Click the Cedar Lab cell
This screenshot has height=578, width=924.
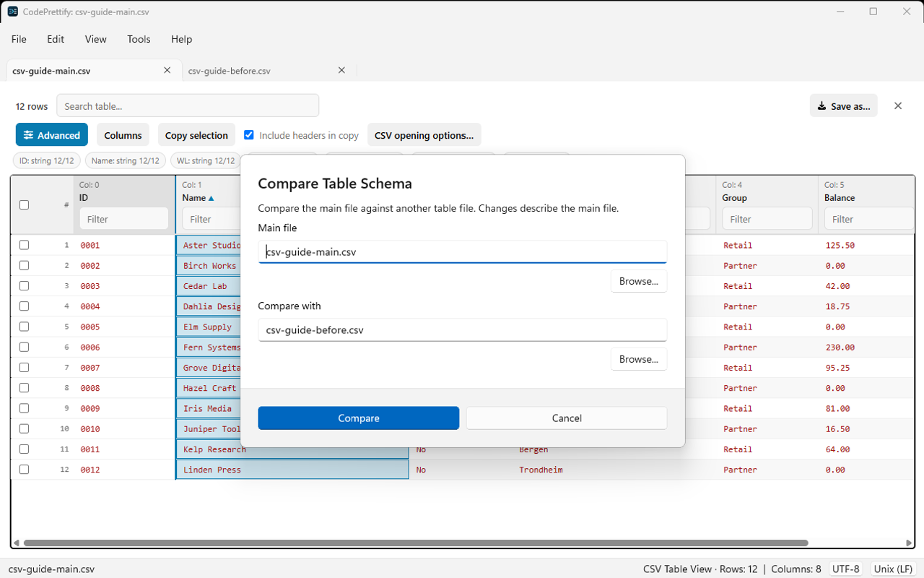[x=205, y=286]
